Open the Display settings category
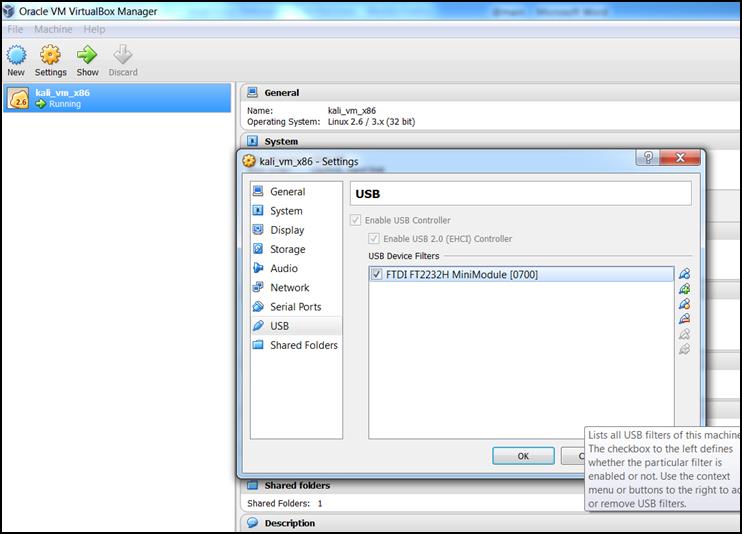The width and height of the screenshot is (742, 534). (x=296, y=230)
